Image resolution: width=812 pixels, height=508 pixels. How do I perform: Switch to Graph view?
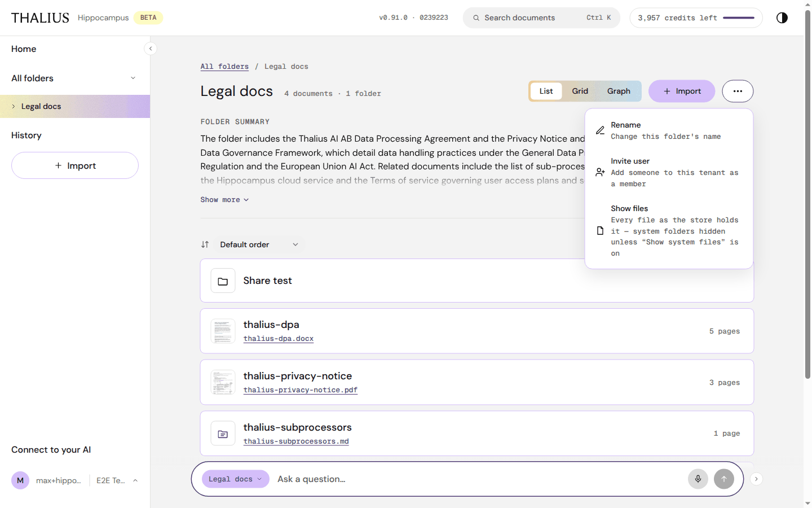tap(619, 91)
